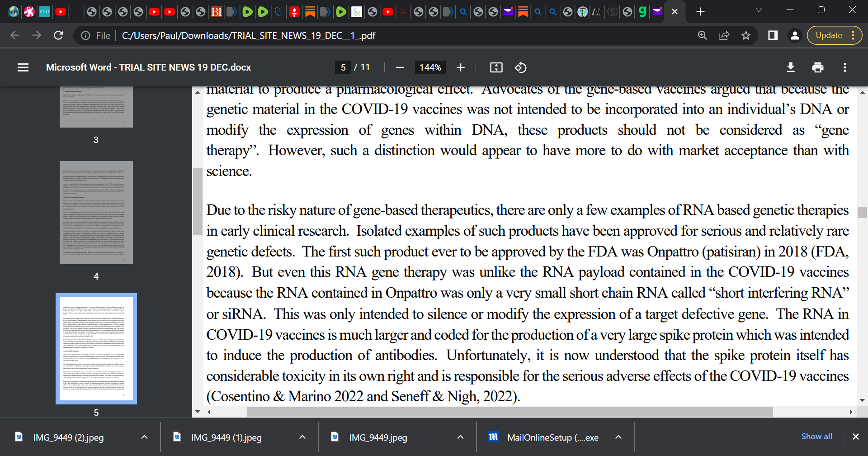This screenshot has height=456, width=868.
Task: Close the downloads bar
Action: tap(855, 437)
